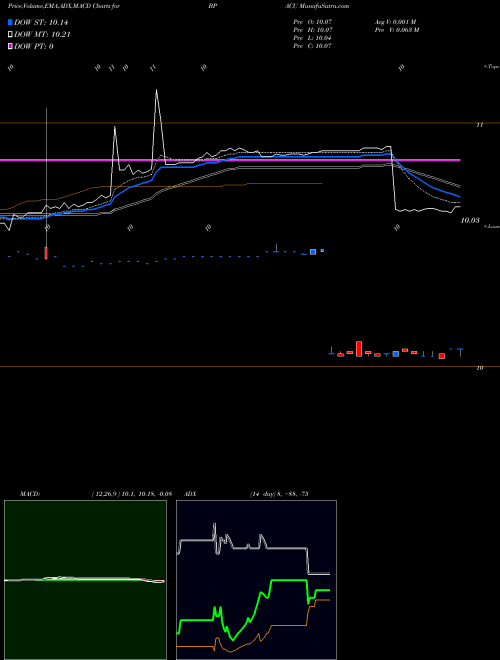Click the 'Pre O: 10.07' value
This screenshot has height=660, width=500.
[313, 21]
